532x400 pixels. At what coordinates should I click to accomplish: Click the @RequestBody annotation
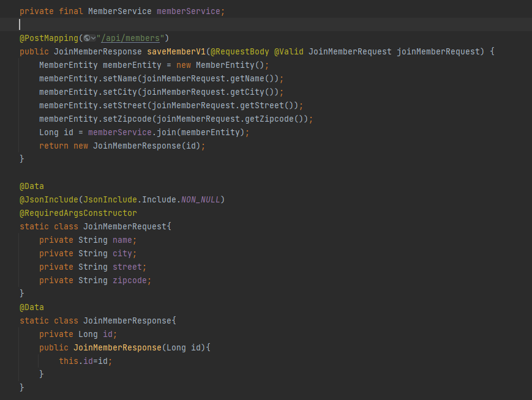pyautogui.click(x=240, y=51)
